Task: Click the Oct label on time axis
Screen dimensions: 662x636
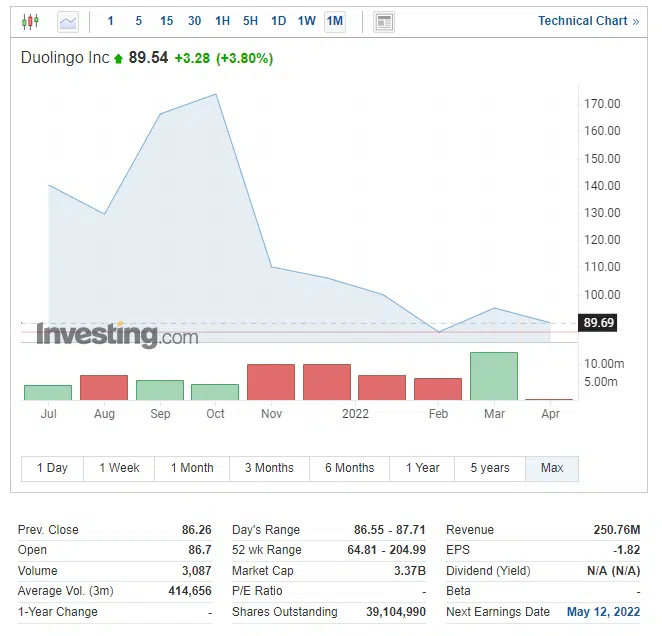Action: (x=215, y=413)
